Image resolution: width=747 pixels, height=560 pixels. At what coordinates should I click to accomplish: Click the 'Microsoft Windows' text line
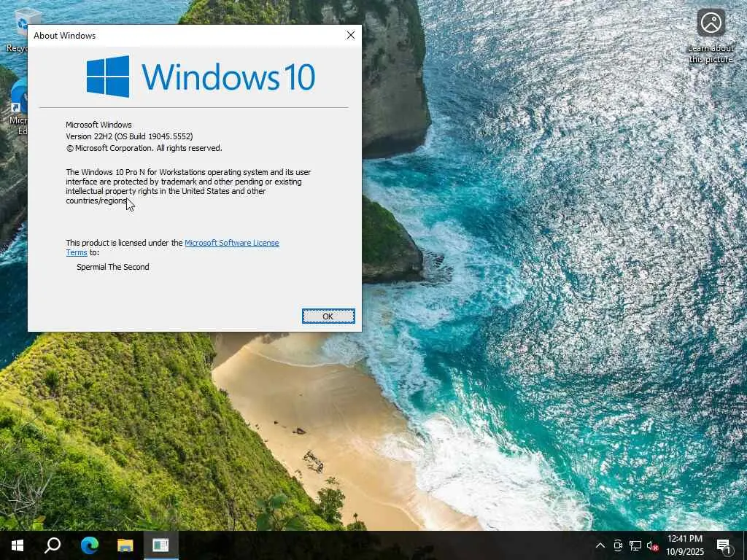click(x=98, y=125)
